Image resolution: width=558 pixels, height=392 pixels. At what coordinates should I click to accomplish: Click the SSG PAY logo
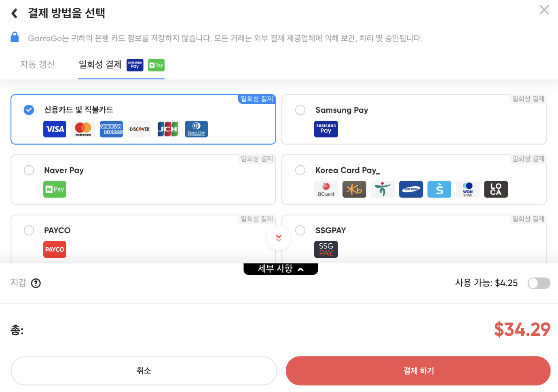pyautogui.click(x=326, y=249)
